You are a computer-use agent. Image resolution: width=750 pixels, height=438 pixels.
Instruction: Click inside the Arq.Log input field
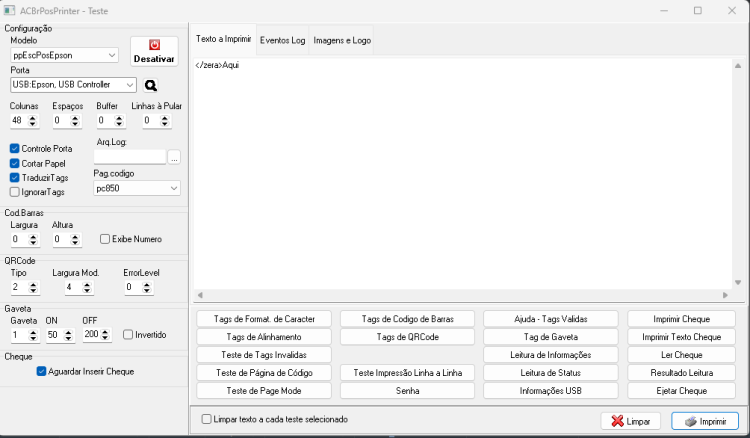[130, 157]
